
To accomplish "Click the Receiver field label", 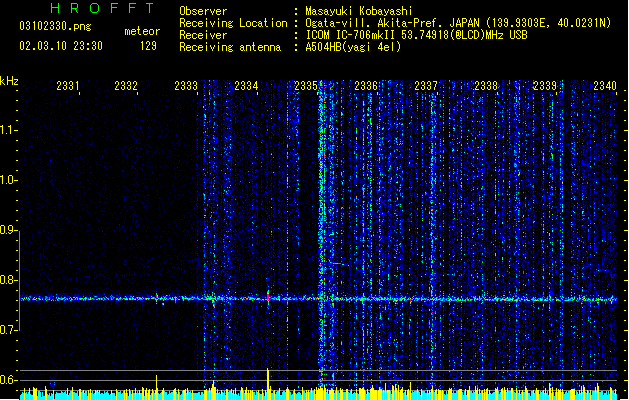I will click(x=203, y=35).
